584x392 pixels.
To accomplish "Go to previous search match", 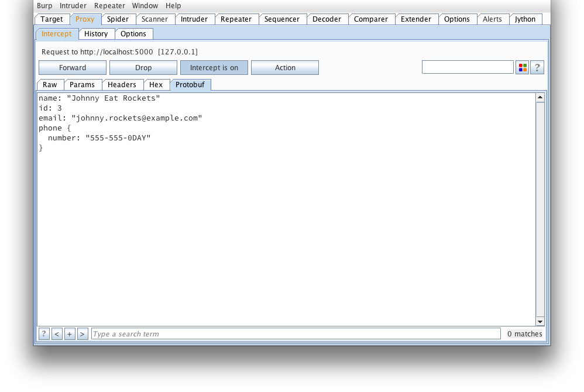I will tap(57, 334).
